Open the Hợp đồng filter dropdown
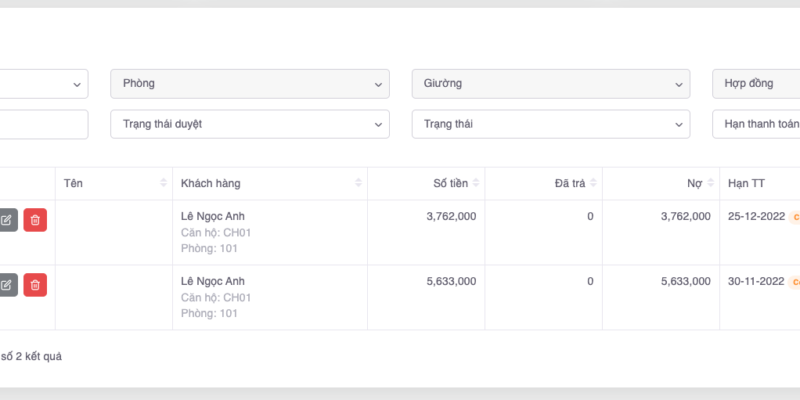 [756, 84]
